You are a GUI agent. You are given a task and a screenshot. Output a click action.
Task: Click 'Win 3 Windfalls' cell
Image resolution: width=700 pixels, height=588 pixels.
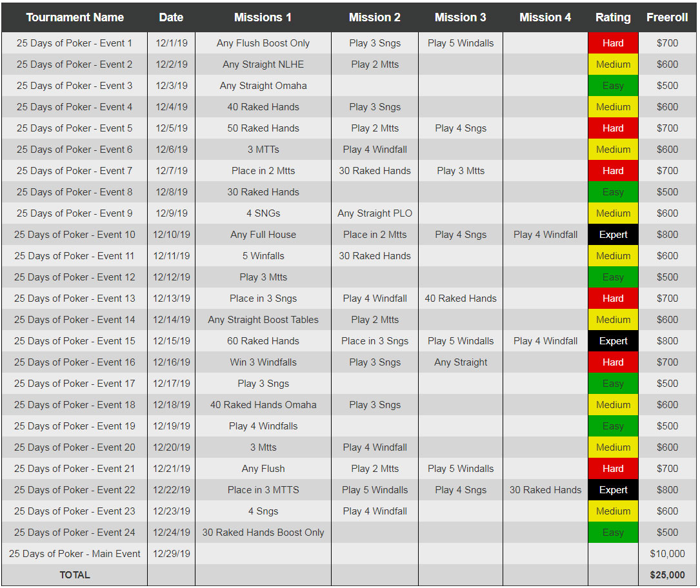tap(263, 362)
